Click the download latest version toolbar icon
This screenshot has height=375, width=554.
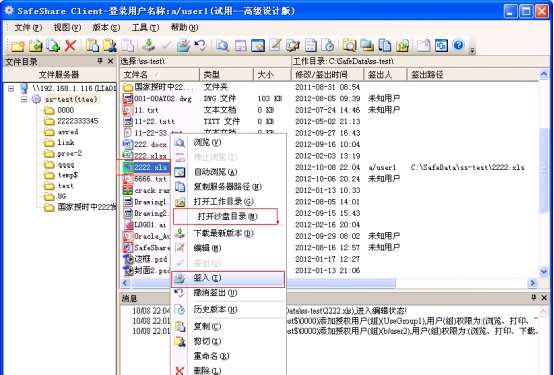pyautogui.click(x=148, y=46)
